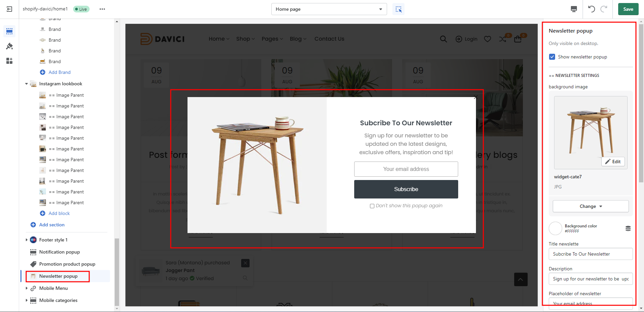Select Promotion product popup section

point(67,264)
